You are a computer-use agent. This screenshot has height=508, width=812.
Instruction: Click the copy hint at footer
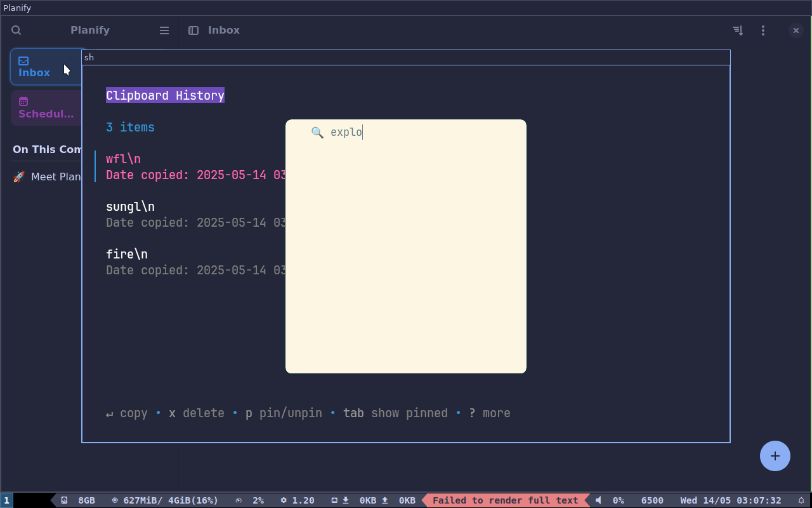pyautogui.click(x=127, y=413)
